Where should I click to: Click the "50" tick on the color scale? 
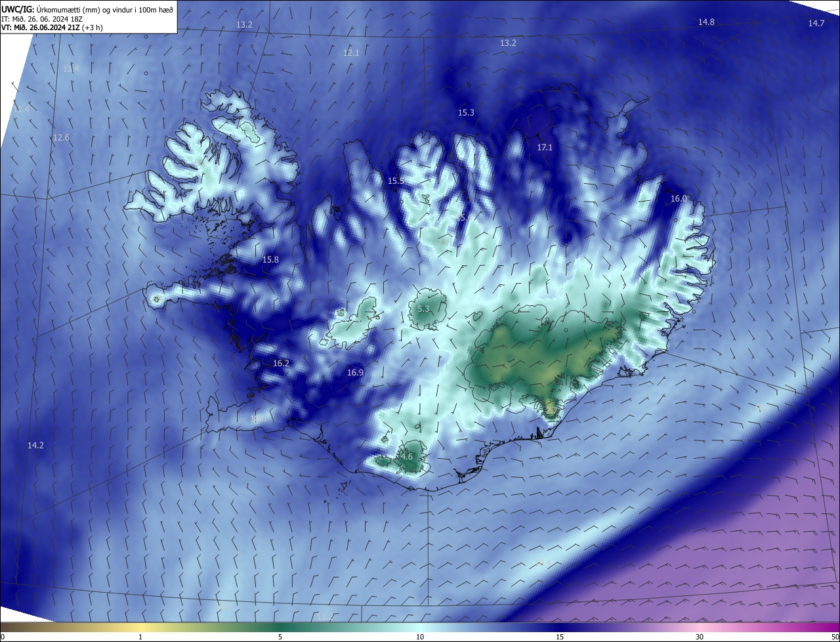pos(835,637)
